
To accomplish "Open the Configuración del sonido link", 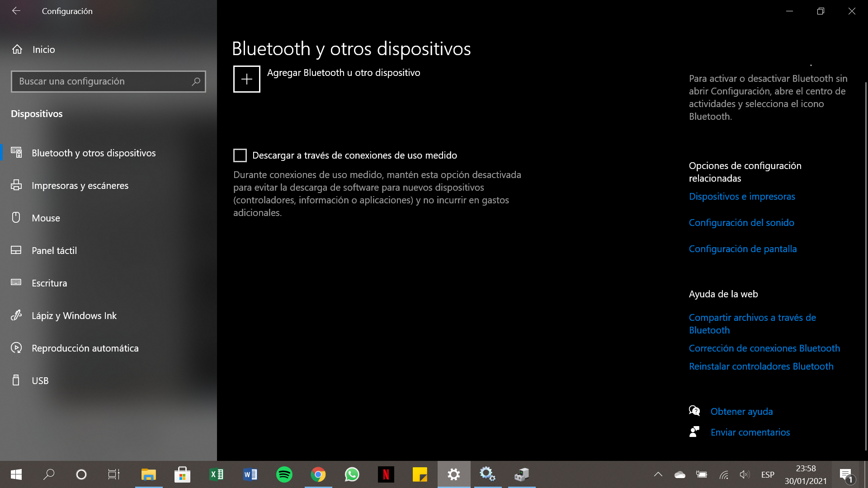I will [741, 223].
